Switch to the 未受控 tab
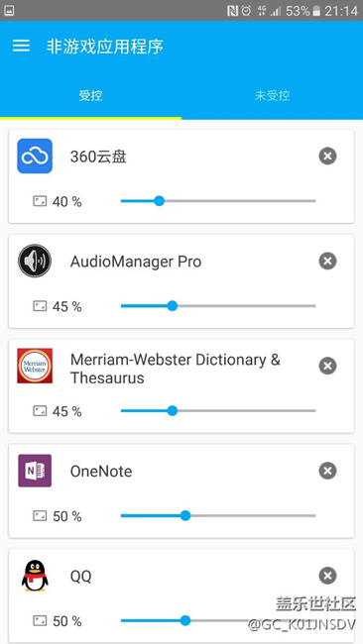The image size is (363, 644). pyautogui.click(x=272, y=96)
